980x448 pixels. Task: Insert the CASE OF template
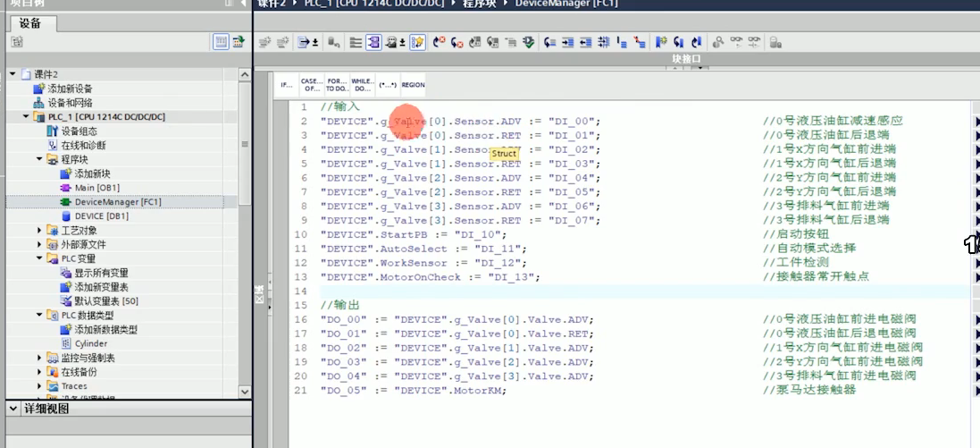pyautogui.click(x=312, y=84)
